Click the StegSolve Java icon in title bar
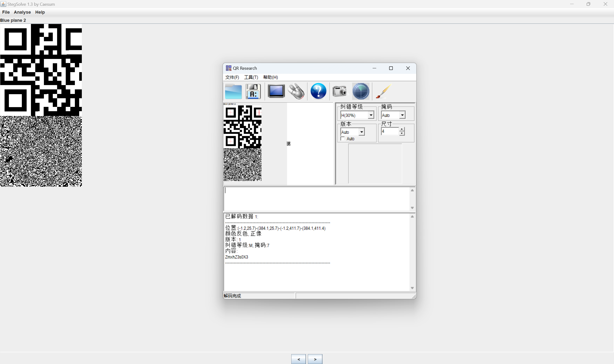614x364 pixels. click(3, 4)
